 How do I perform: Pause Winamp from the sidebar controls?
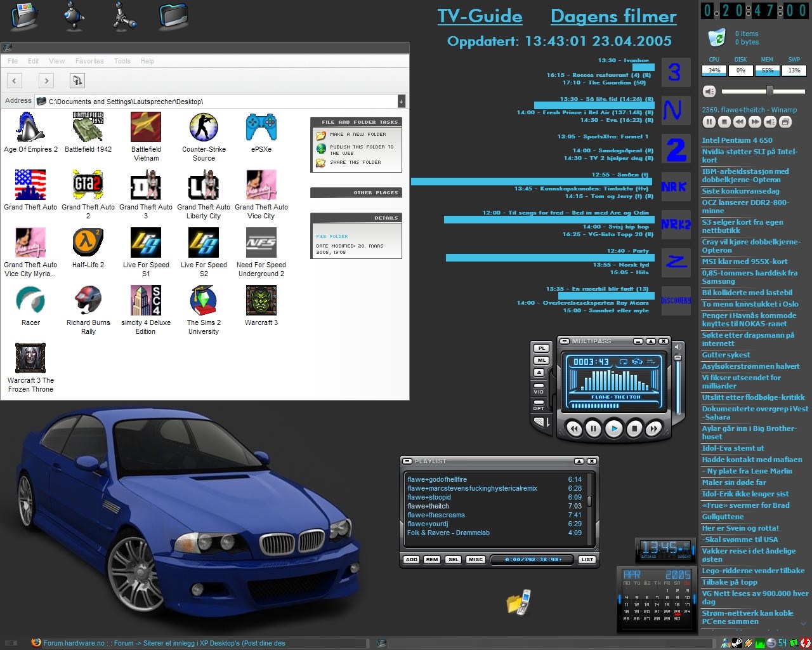point(709,122)
